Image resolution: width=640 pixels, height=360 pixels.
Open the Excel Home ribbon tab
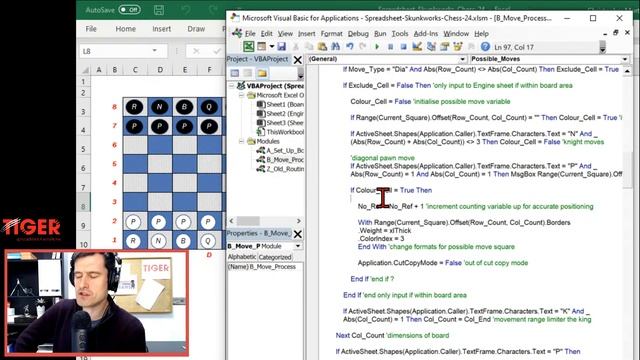point(125,29)
